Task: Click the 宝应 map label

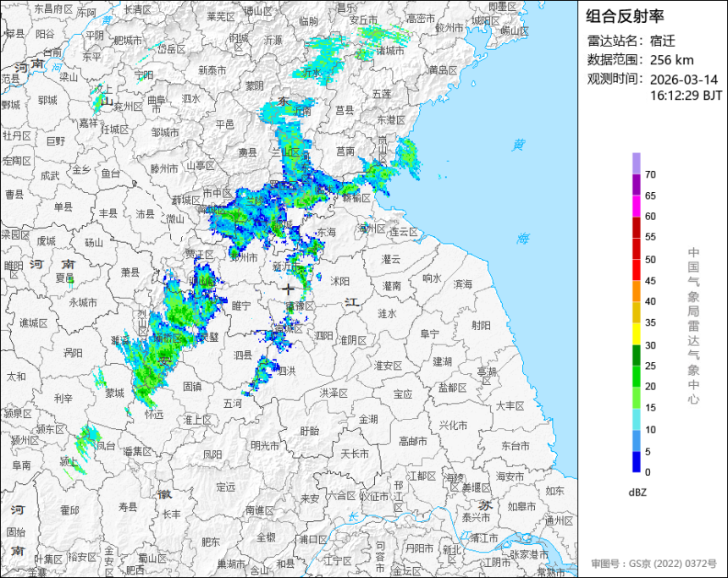Action: 403,394
